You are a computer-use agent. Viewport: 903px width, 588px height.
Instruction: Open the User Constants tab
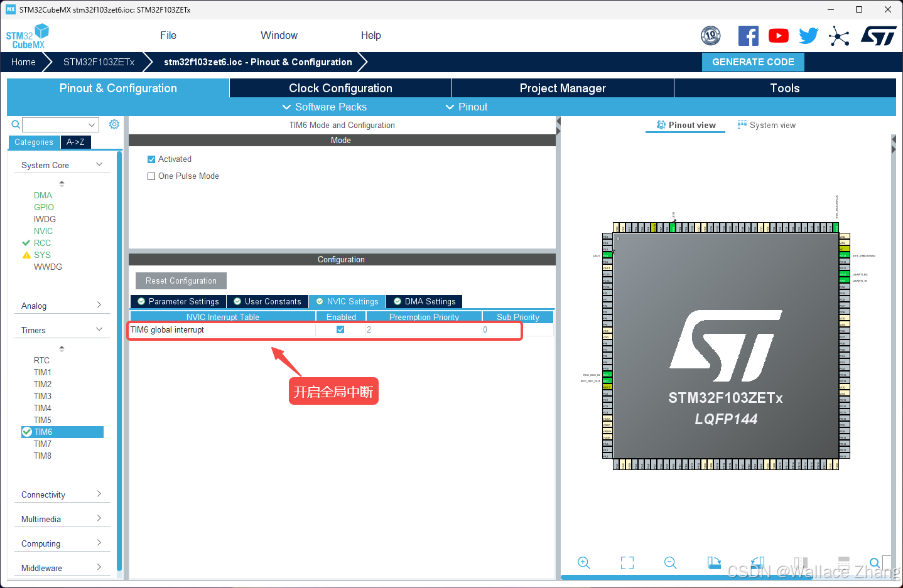click(x=268, y=302)
